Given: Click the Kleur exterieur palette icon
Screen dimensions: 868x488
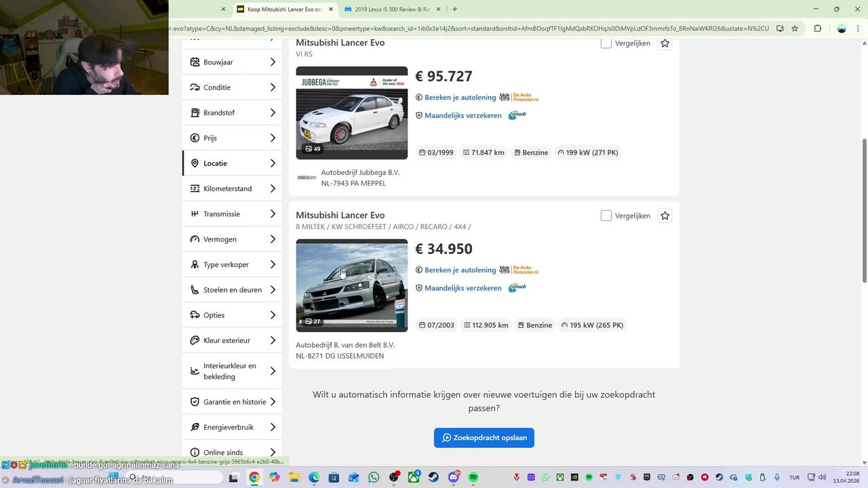Looking at the screenshot, I should [195, 340].
